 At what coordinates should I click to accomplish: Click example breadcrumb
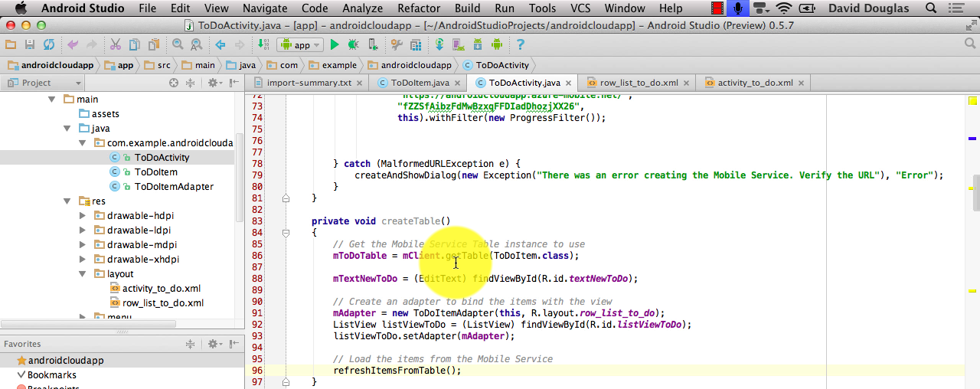point(332,65)
